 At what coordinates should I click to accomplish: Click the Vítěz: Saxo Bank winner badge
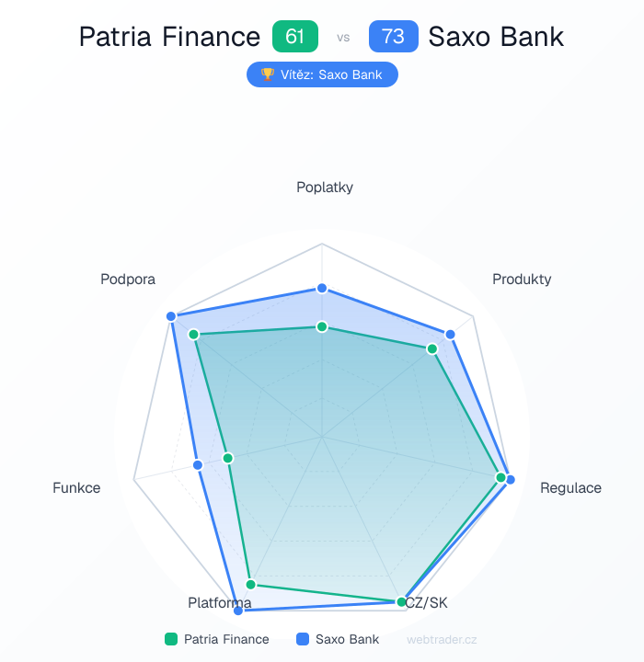pos(322,74)
